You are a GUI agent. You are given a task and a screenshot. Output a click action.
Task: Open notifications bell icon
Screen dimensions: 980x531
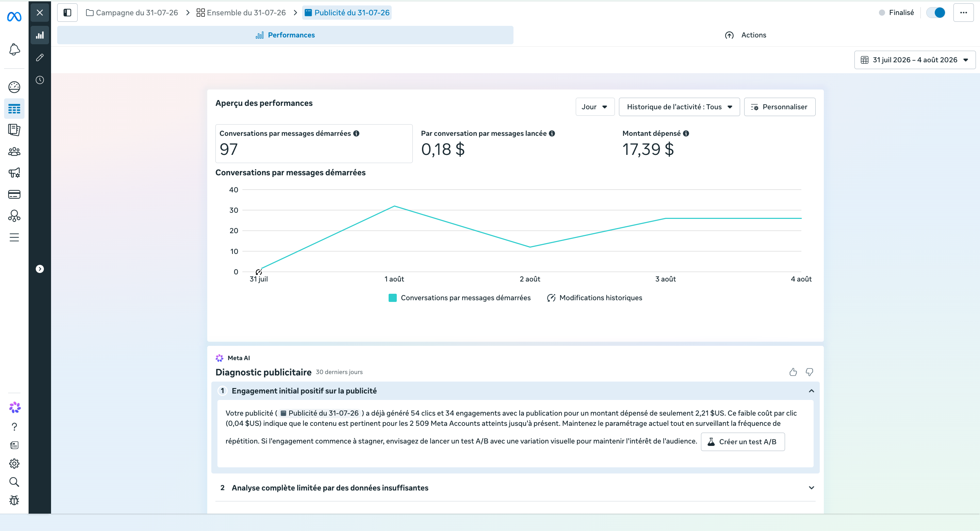click(14, 49)
